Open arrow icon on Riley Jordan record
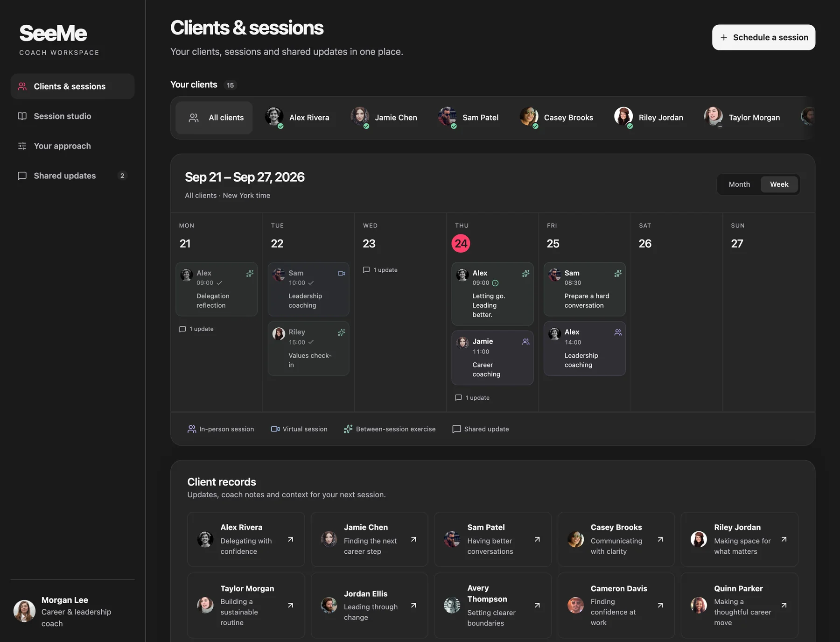This screenshot has width=840, height=642. 784,539
